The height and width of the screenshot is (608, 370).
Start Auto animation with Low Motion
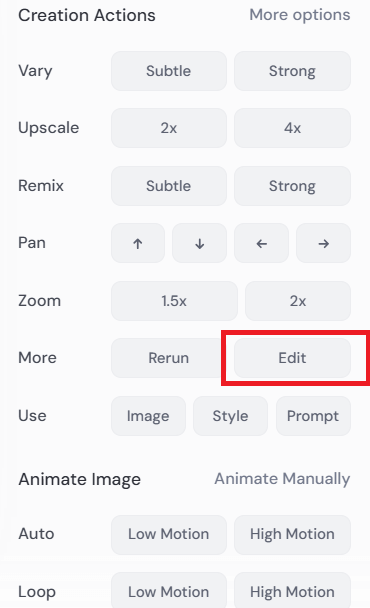click(x=169, y=534)
